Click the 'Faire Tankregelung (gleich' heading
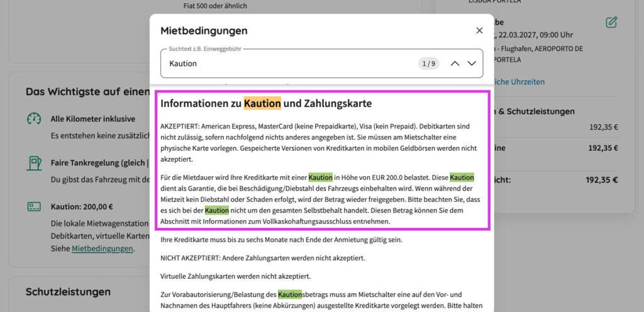644x312 pixels. [x=100, y=163]
